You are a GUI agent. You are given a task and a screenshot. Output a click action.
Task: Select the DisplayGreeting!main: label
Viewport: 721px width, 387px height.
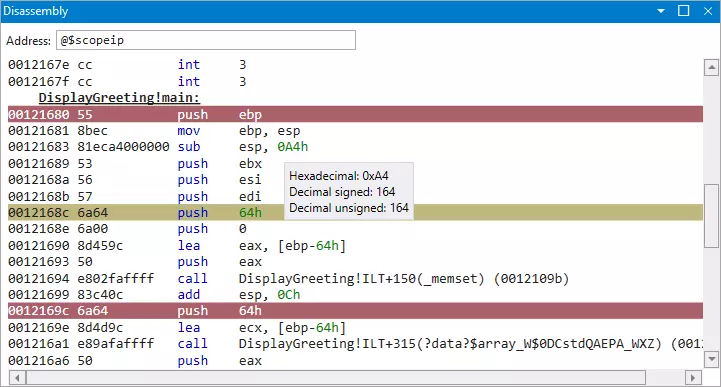click(x=119, y=97)
